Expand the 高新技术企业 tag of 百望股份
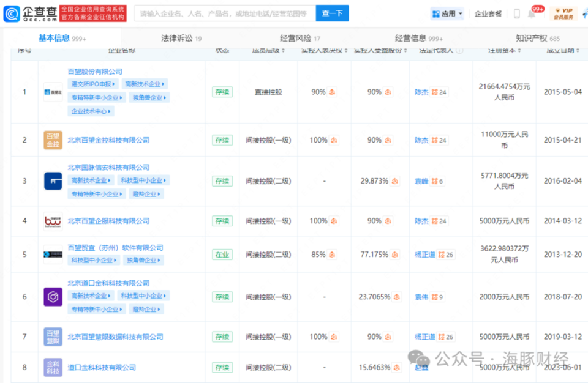The height and width of the screenshot is (383, 588). (x=143, y=84)
